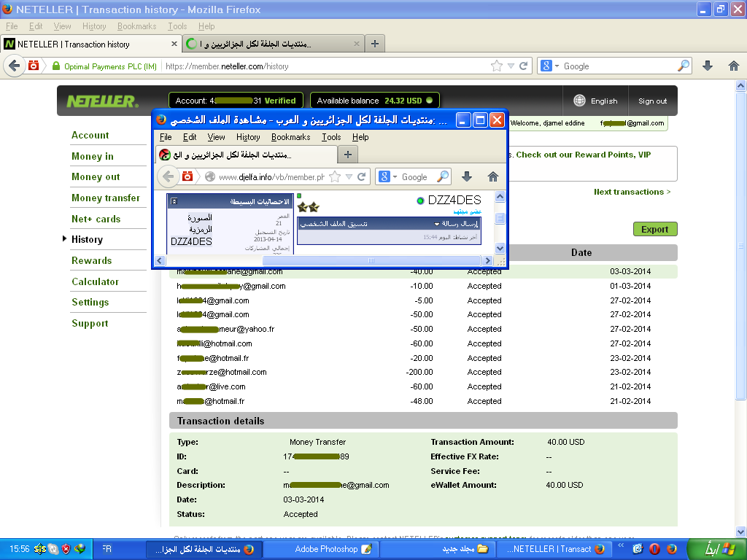Open the URL history dropdown arrow in main window

pos(511,66)
